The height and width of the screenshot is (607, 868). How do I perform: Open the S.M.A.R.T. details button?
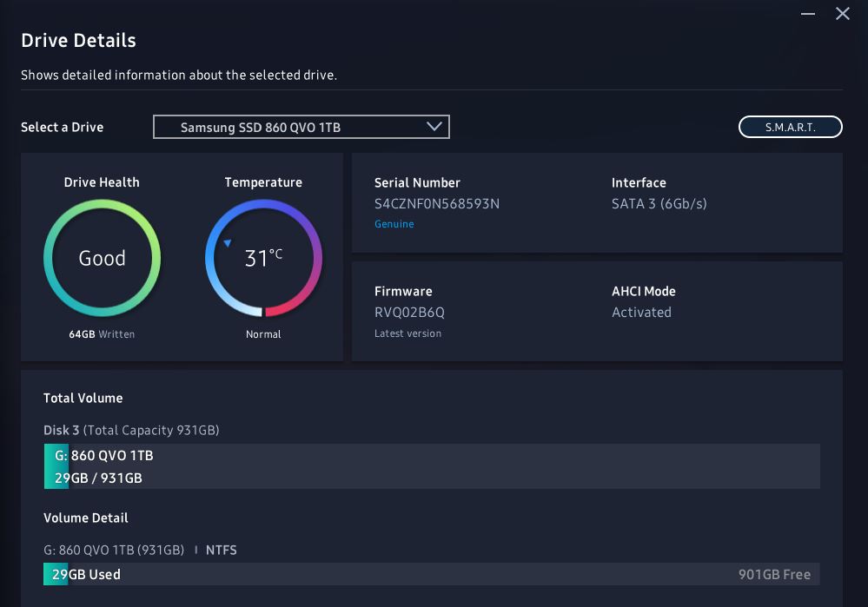[x=790, y=128]
